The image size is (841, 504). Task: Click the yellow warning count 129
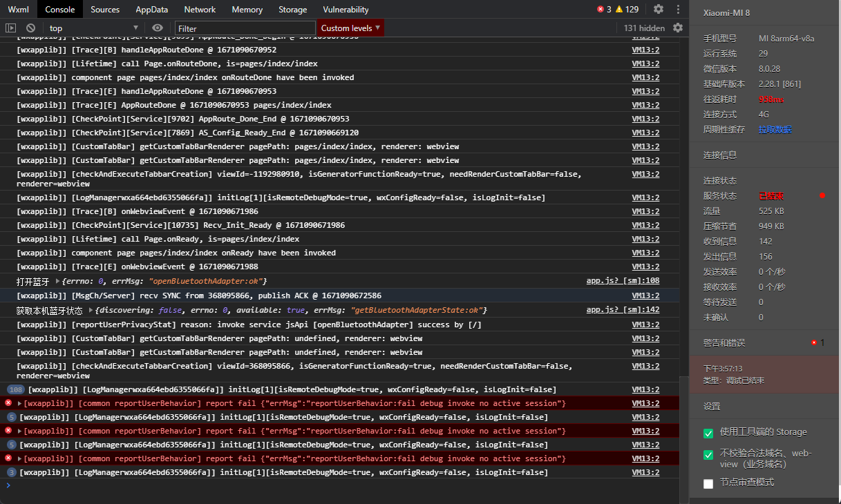[x=627, y=10]
